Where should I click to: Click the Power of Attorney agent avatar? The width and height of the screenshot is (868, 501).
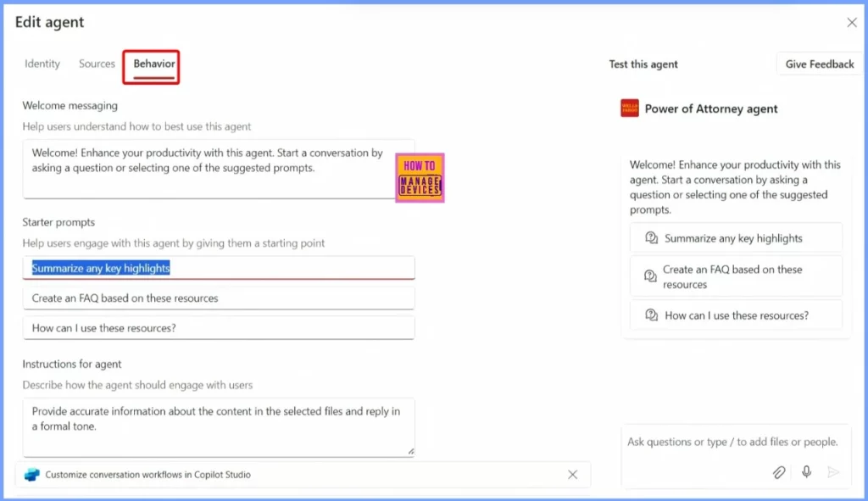click(x=630, y=108)
